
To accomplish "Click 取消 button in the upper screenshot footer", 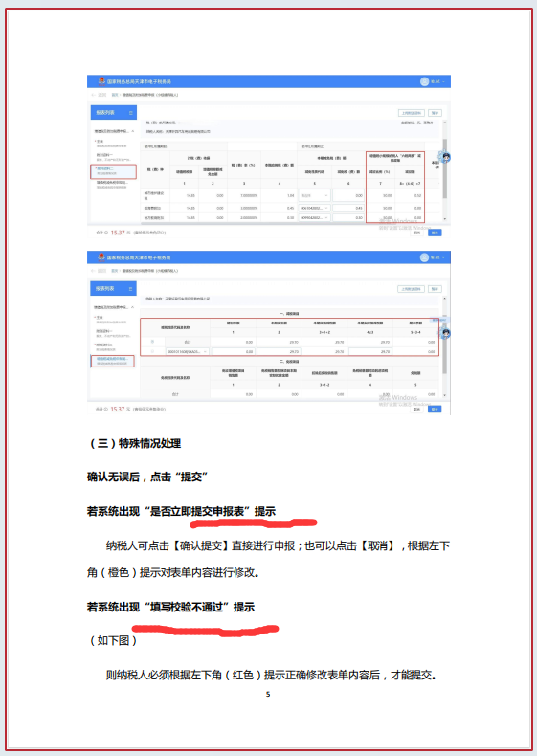I will pos(416,233).
